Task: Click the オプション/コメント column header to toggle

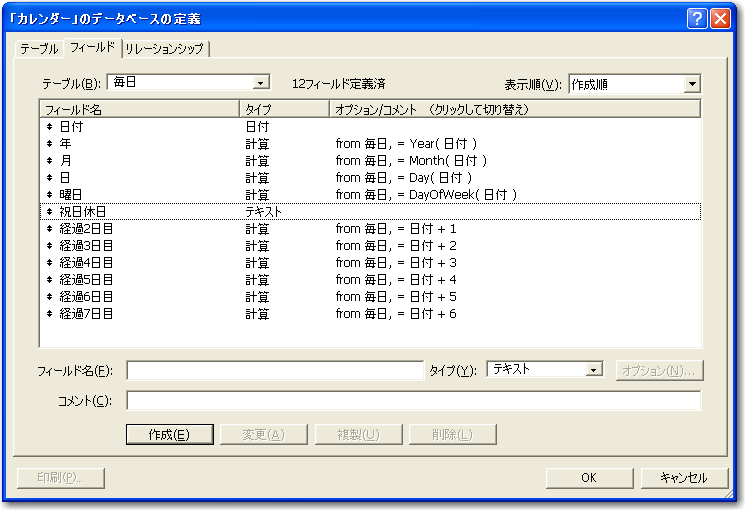Action: [515, 108]
